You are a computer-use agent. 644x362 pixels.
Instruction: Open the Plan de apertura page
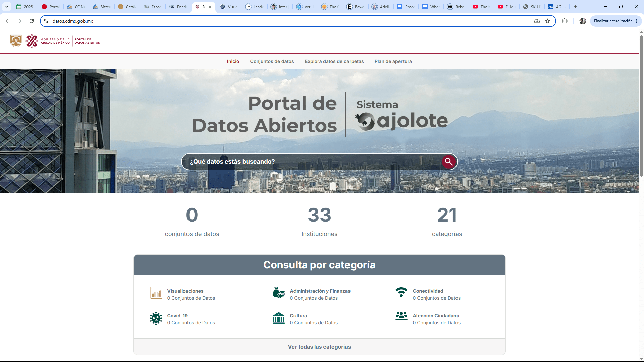(393, 61)
